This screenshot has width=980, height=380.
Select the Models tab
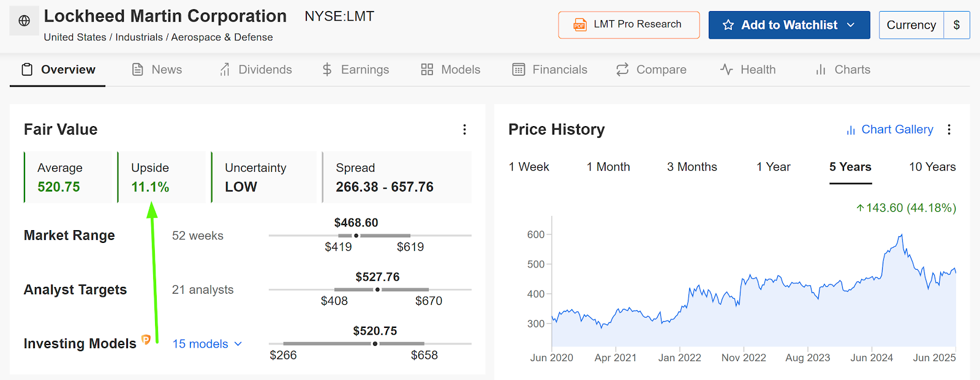(451, 70)
